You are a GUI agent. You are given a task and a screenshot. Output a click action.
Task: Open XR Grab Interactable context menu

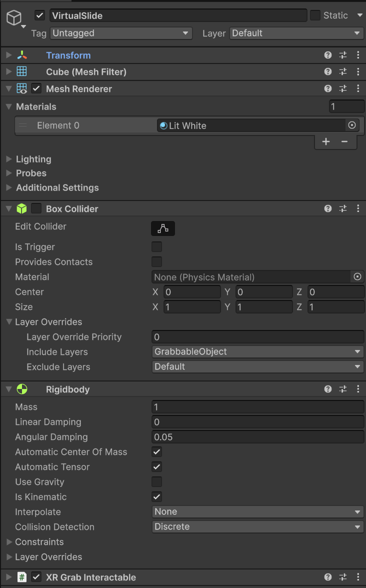tap(358, 577)
